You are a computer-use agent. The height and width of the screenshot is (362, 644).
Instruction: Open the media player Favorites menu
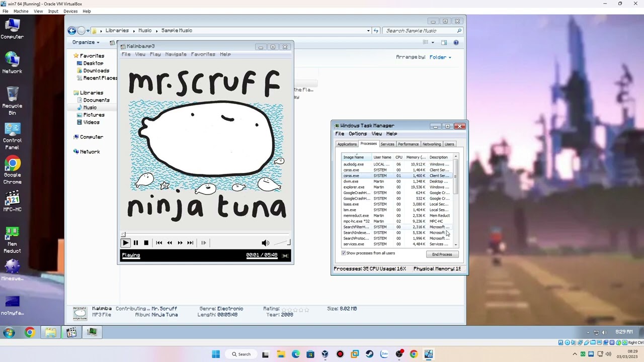pos(203,54)
